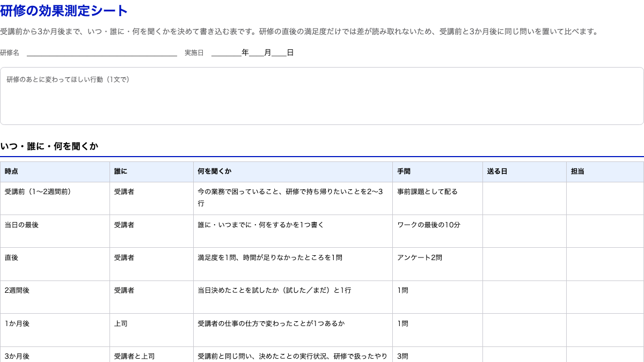Click the 送る日 column header
The height and width of the screenshot is (362, 644).
[x=525, y=172]
